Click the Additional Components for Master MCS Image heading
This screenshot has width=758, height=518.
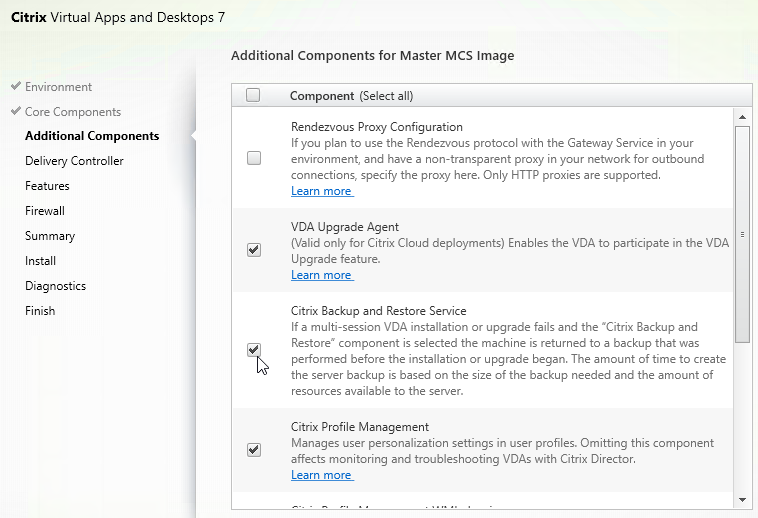(x=373, y=56)
